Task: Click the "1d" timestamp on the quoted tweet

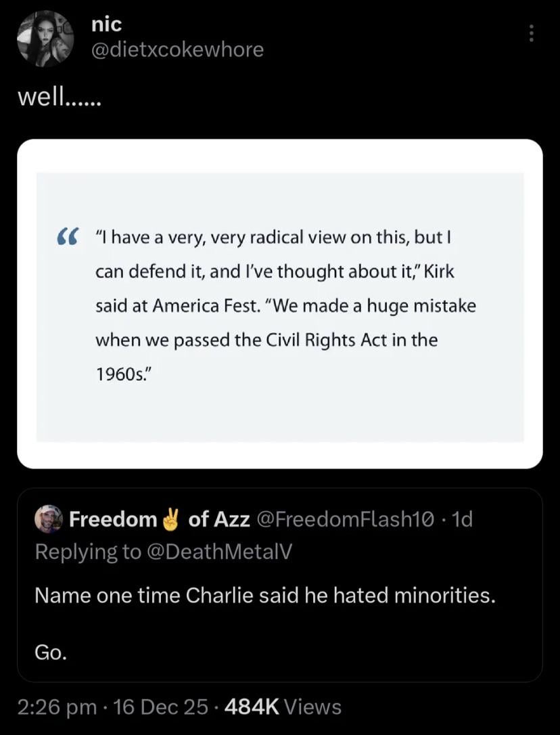Action: pyautogui.click(x=463, y=519)
